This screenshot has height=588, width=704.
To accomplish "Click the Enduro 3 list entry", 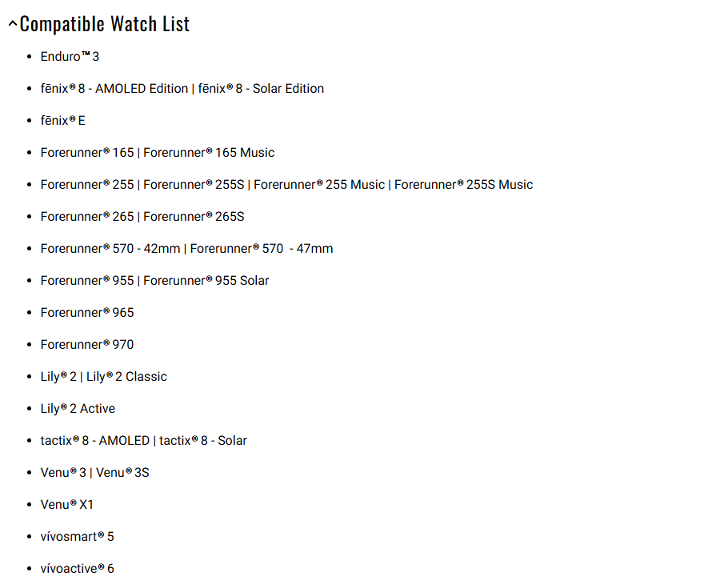I will (70, 57).
